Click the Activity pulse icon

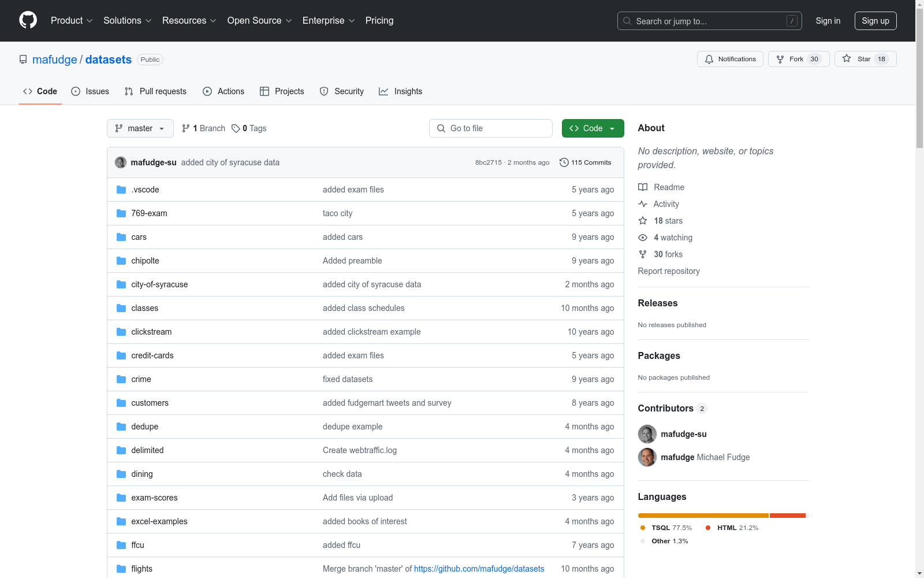point(643,204)
